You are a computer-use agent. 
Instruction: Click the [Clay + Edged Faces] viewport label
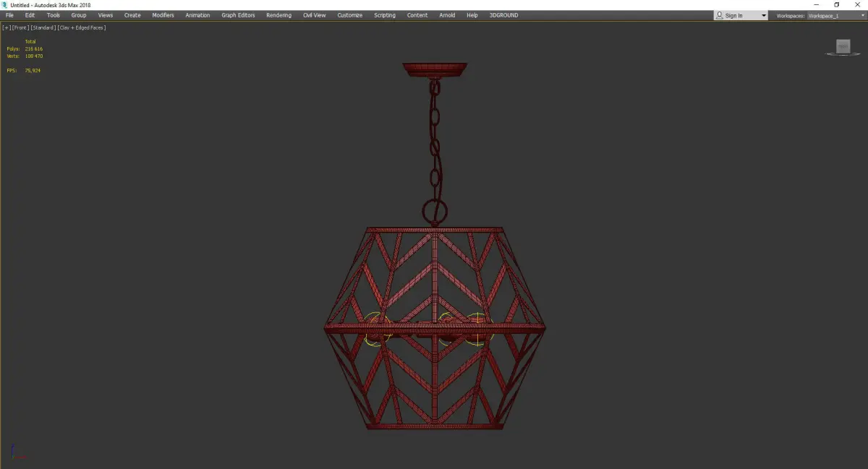(x=82, y=27)
